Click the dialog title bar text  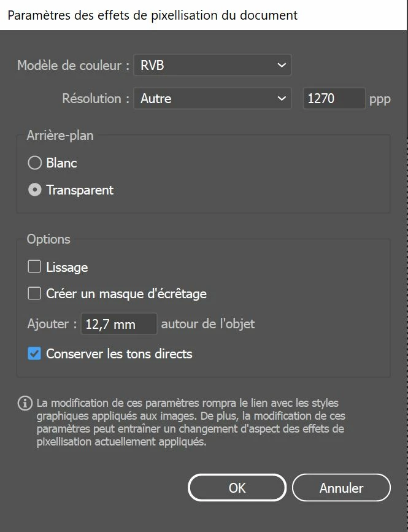tap(152, 15)
